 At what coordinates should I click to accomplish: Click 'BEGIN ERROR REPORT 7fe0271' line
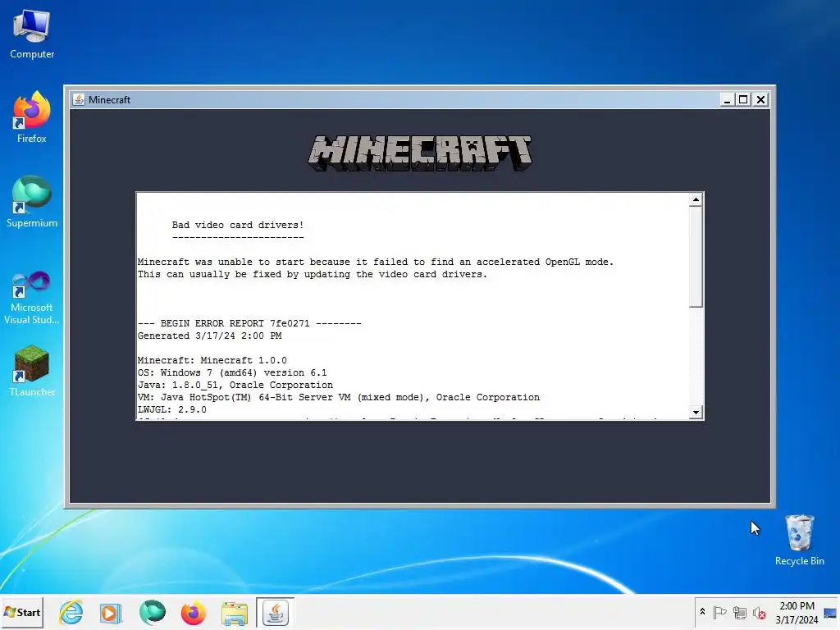249,323
